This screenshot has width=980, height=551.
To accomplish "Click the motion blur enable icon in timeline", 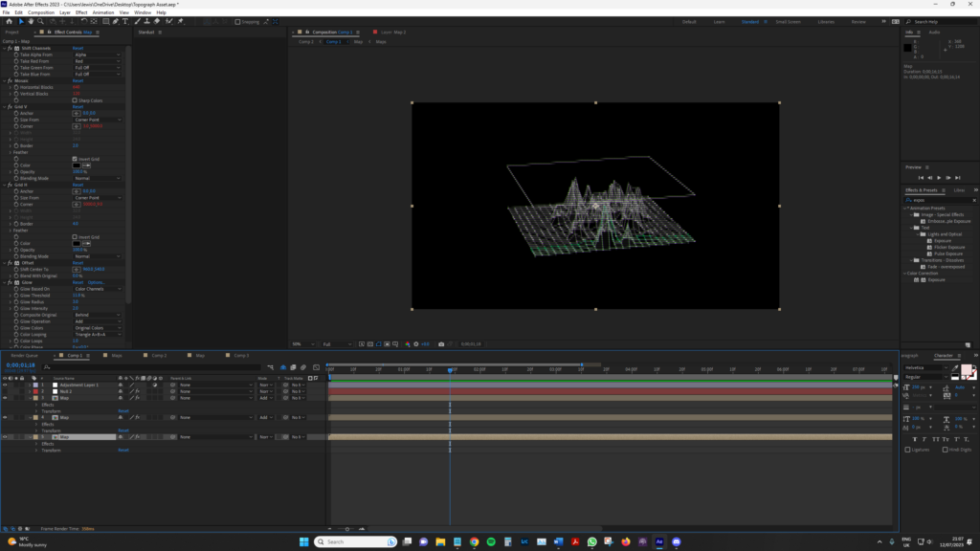I will 303,367.
